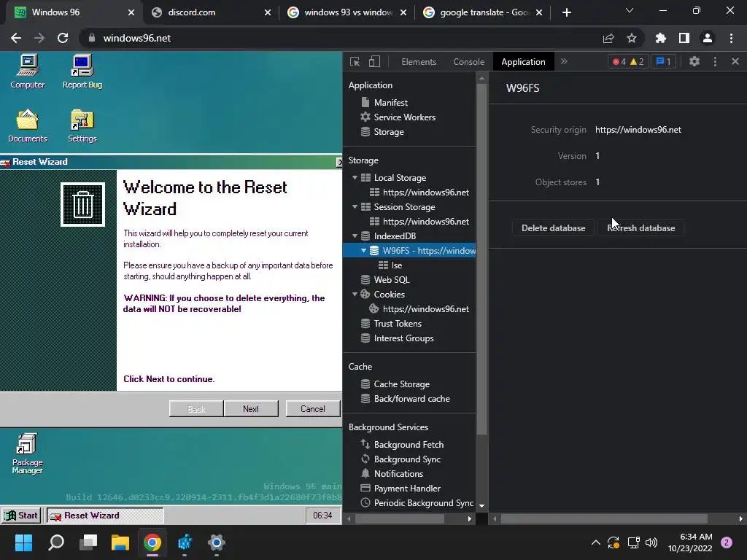Click the DevTools inspect element icon
The height and width of the screenshot is (560, 747).
(355, 61)
